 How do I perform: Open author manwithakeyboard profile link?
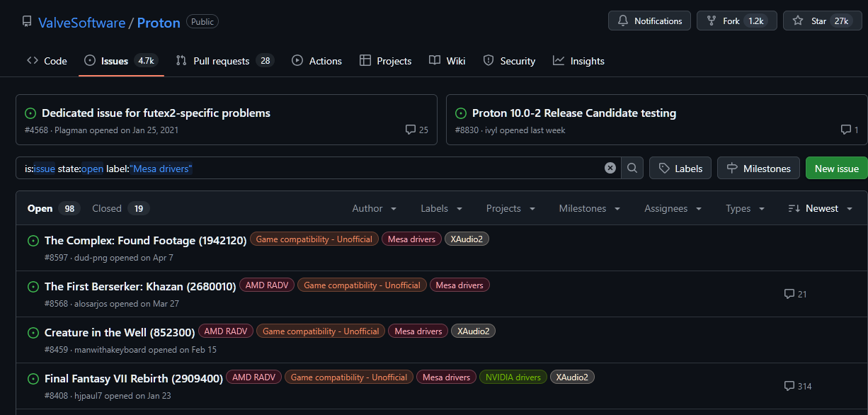tap(110, 350)
